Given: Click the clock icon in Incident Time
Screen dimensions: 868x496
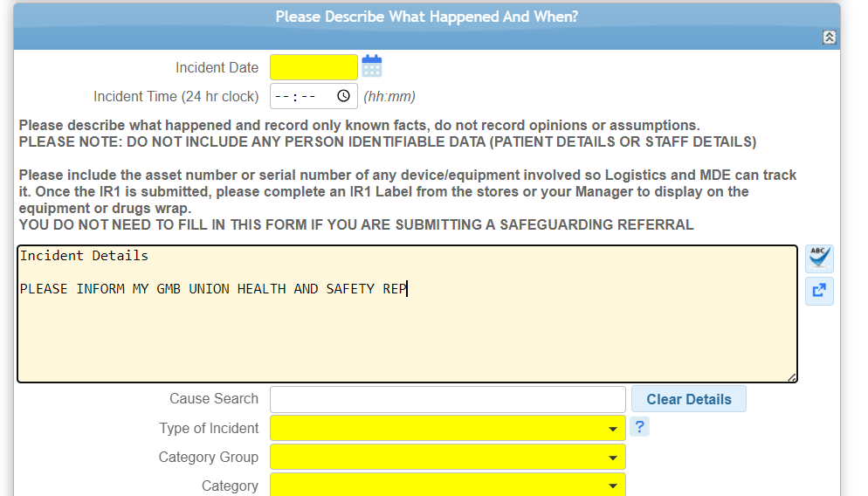Looking at the screenshot, I should point(343,96).
